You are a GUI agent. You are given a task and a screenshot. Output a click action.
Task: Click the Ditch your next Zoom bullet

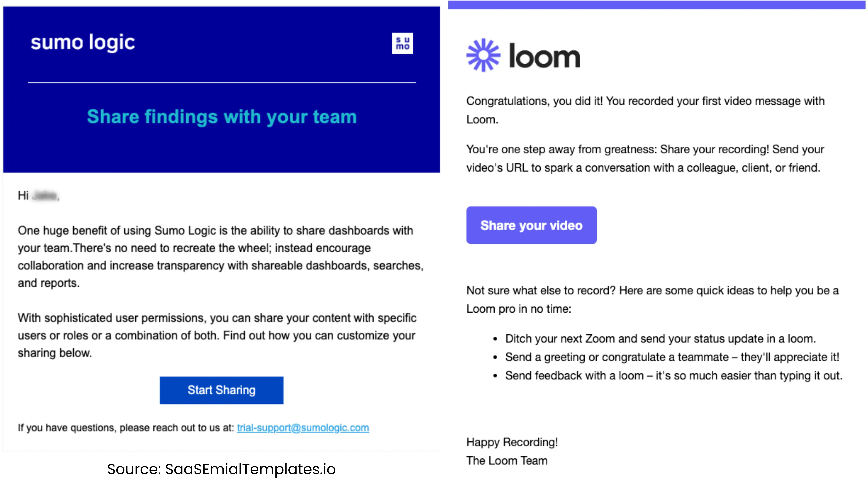[x=660, y=339]
